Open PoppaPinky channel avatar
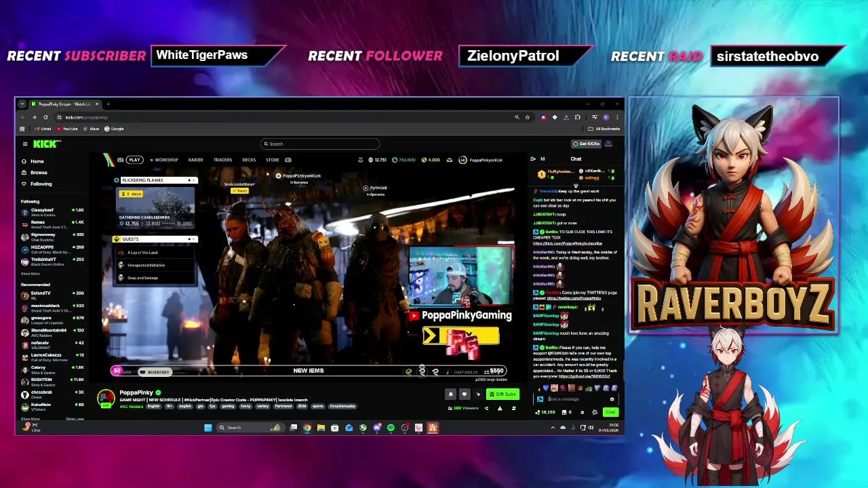The width and height of the screenshot is (868, 488). [x=106, y=398]
